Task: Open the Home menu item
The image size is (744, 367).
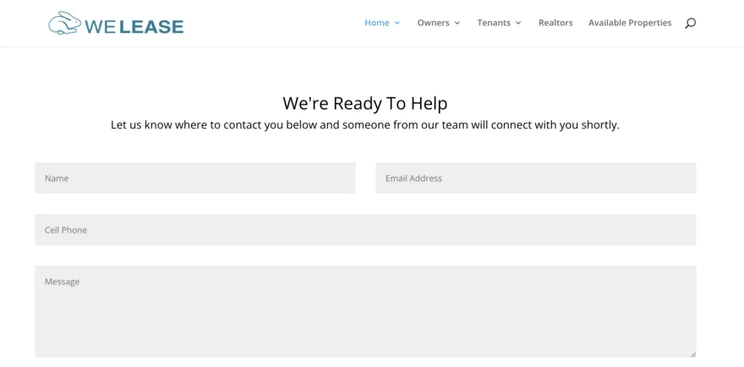Action: coord(377,23)
